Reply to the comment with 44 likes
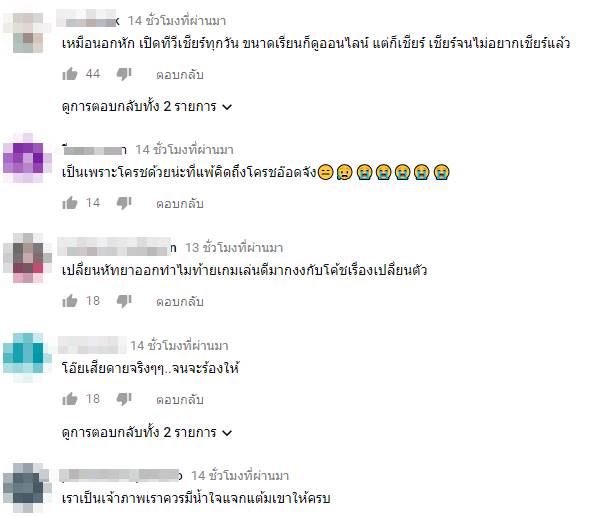593x516 pixels. 180,75
